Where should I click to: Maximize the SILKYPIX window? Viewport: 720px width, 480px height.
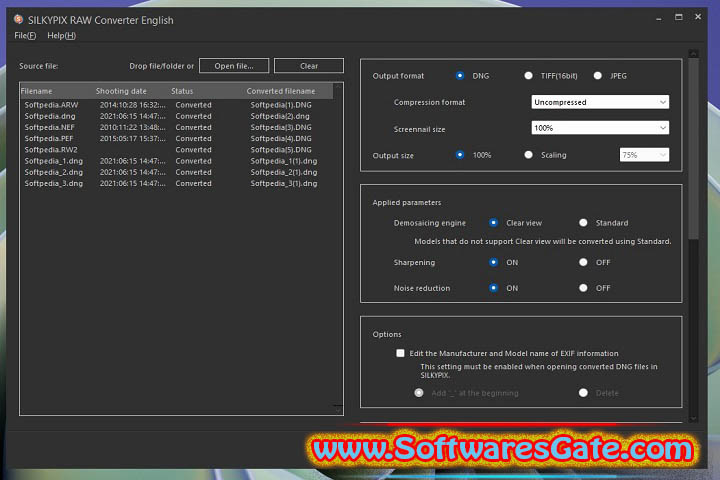click(679, 17)
